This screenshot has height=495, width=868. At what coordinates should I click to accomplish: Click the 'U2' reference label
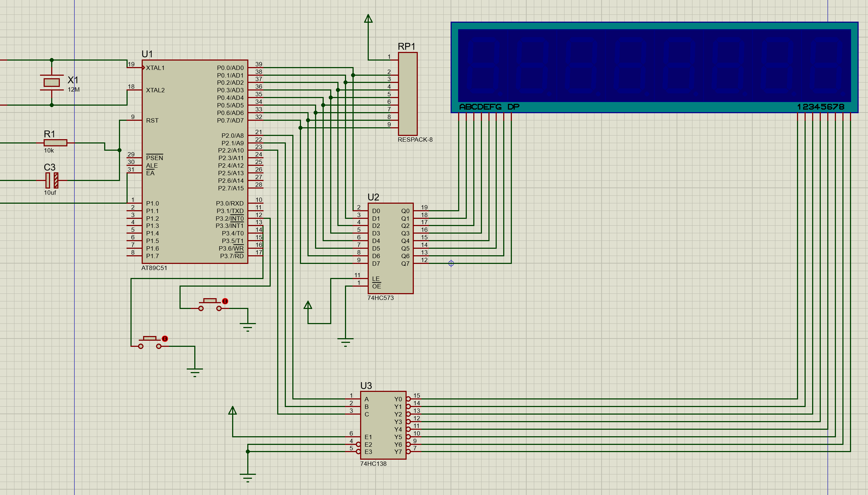(373, 197)
